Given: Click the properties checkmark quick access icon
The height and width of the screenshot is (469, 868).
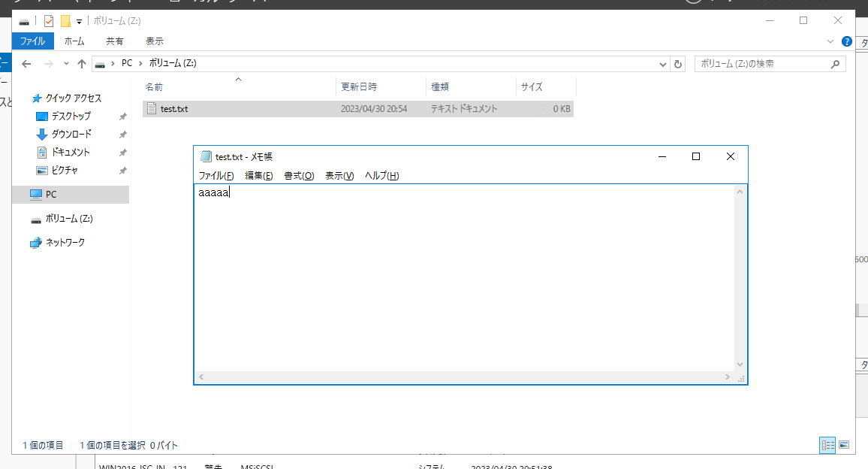Looking at the screenshot, I should [49, 21].
